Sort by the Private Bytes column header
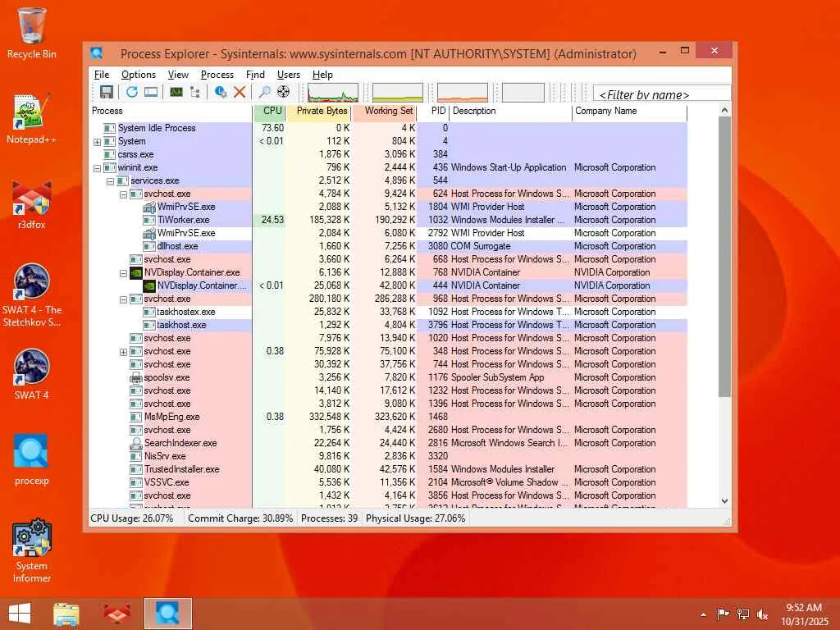Screen dimensions: 840x630 click(x=319, y=111)
